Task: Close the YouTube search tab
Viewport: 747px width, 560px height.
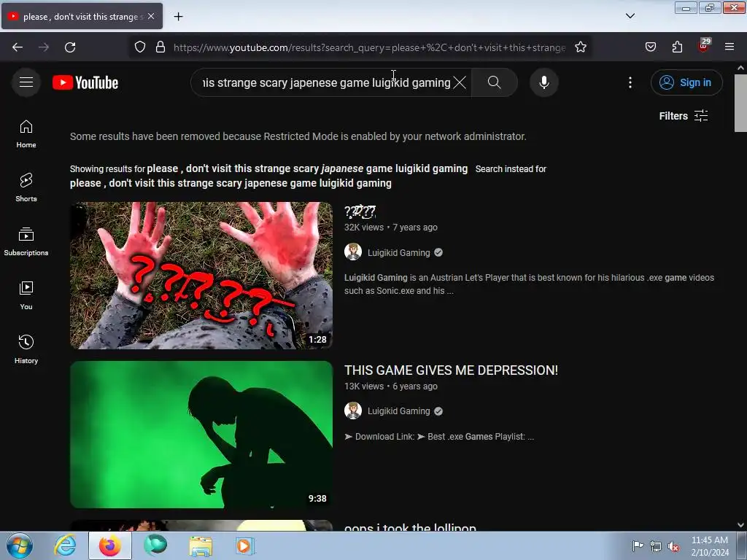Action: click(x=151, y=16)
